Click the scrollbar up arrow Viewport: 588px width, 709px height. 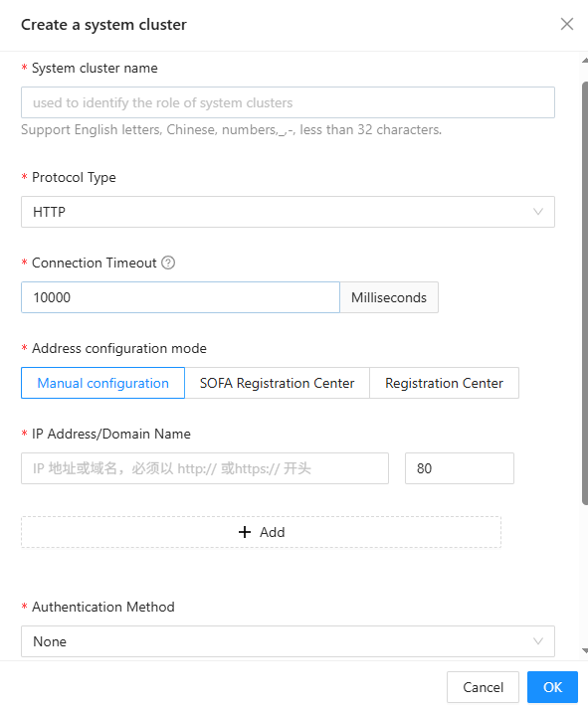[x=585, y=60]
